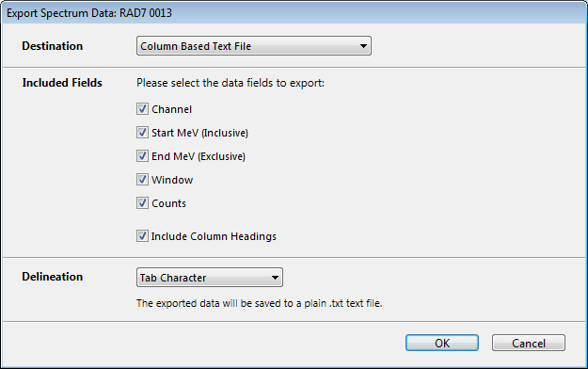This screenshot has width=588, height=369.
Task: Click the Include Column Headings label
Action: point(214,236)
